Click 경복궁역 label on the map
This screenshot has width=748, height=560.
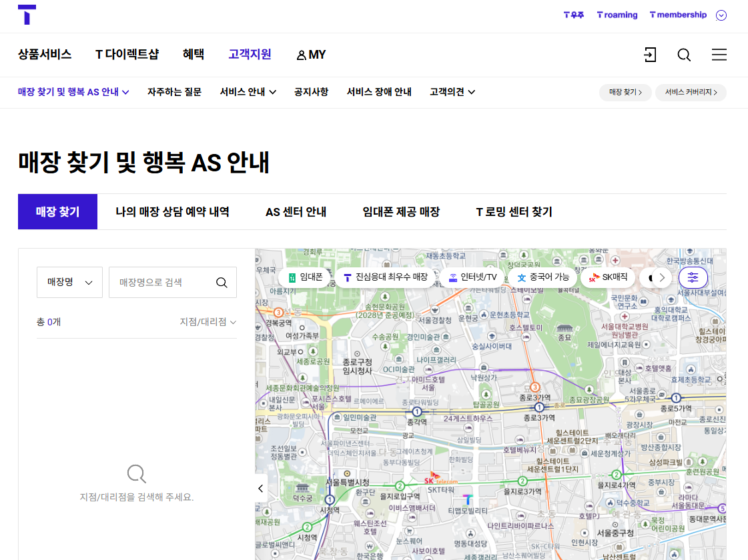click(278, 323)
